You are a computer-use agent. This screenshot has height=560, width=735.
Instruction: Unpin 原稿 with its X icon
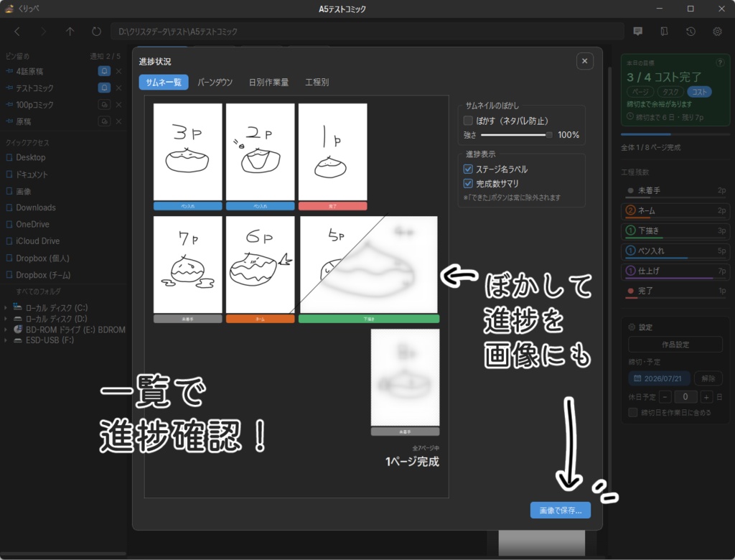click(119, 121)
